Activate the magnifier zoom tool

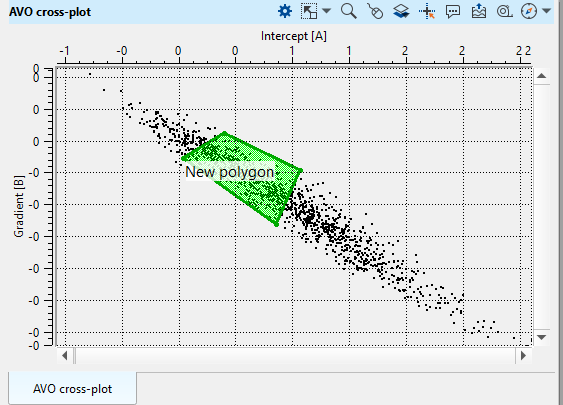pyautogui.click(x=349, y=11)
